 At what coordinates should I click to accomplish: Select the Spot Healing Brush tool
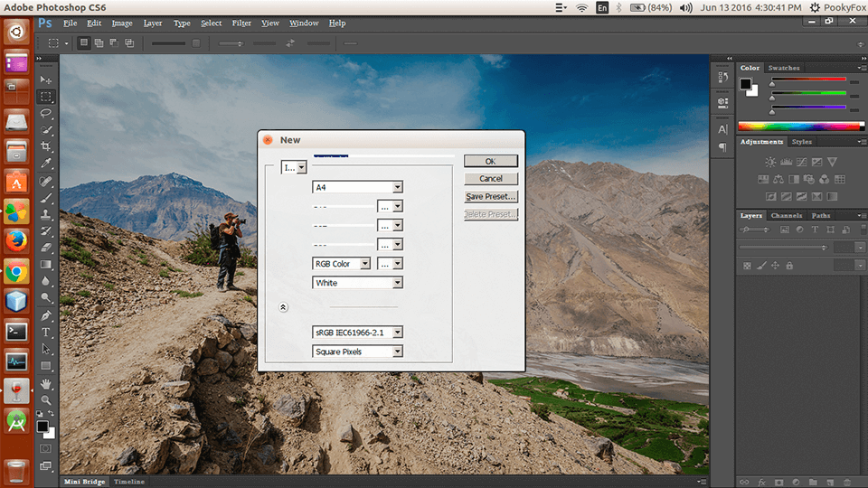46,181
